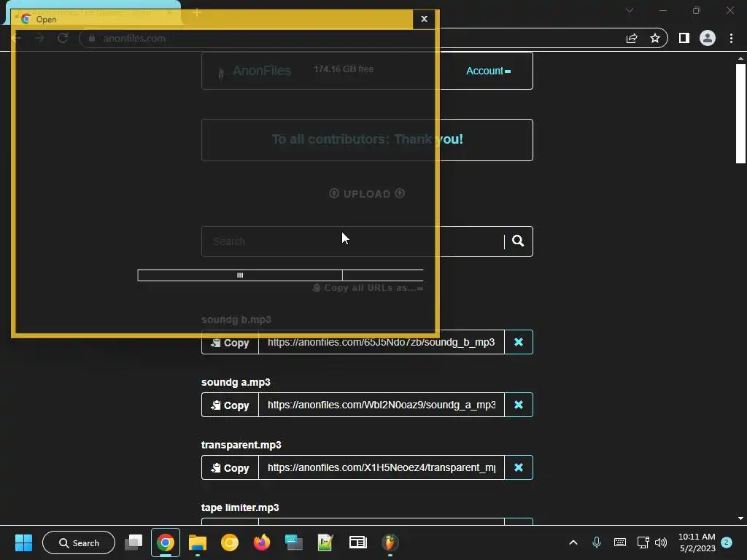The width and height of the screenshot is (747, 560).
Task: Bookmark this page with star icon
Action: pos(655,38)
